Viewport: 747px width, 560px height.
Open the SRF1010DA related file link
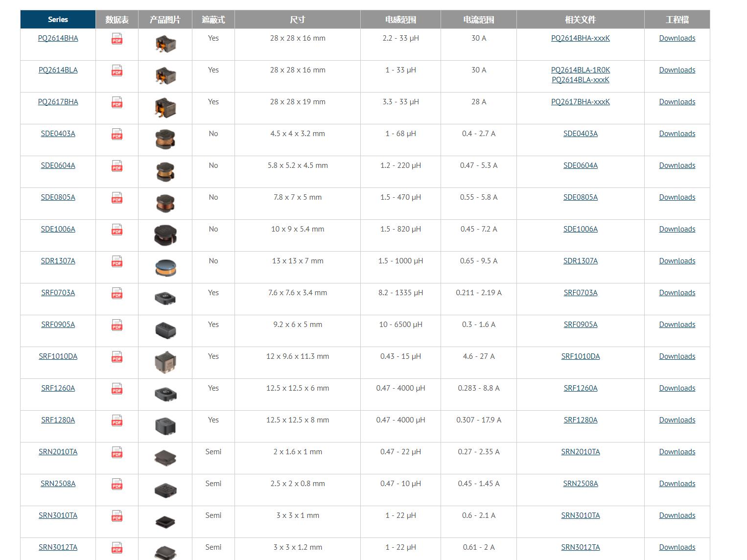pyautogui.click(x=580, y=356)
